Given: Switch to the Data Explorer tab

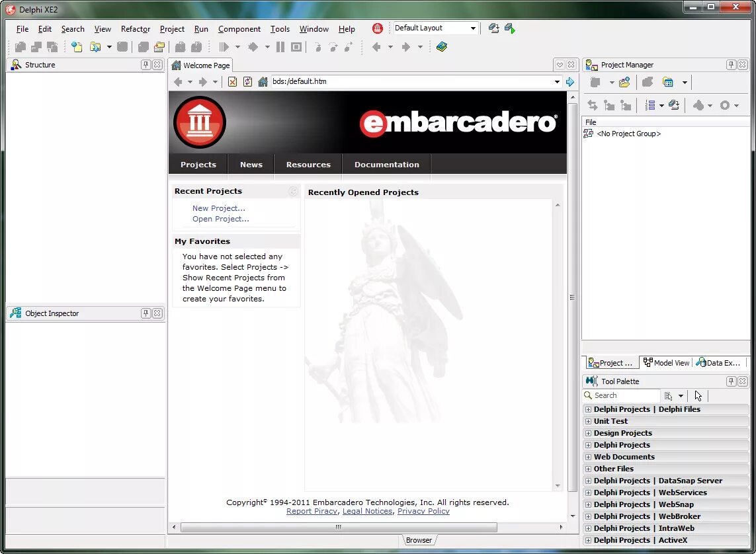Looking at the screenshot, I should pyautogui.click(x=718, y=363).
